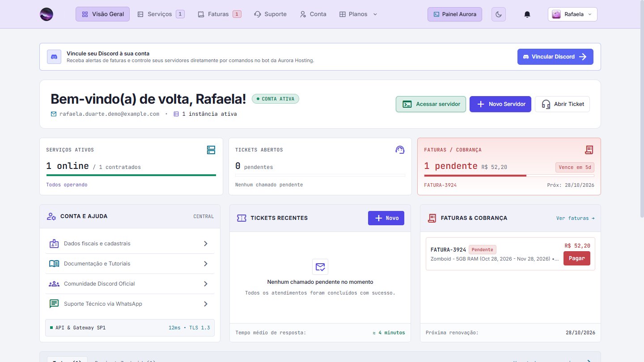Create a Novo Servidor

pyautogui.click(x=500, y=104)
